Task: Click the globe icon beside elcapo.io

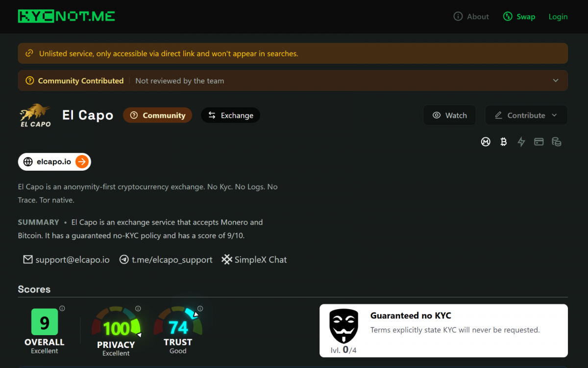Action: click(28, 161)
